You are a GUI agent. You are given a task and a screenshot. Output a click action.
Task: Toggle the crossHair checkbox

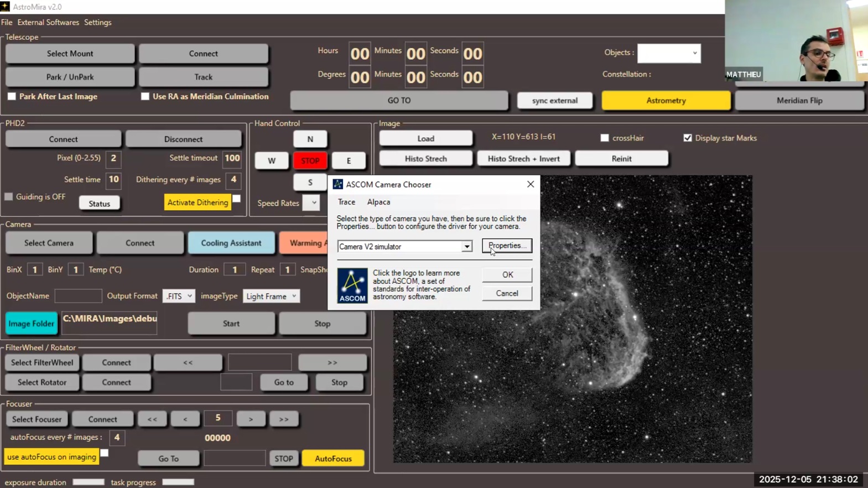click(605, 138)
